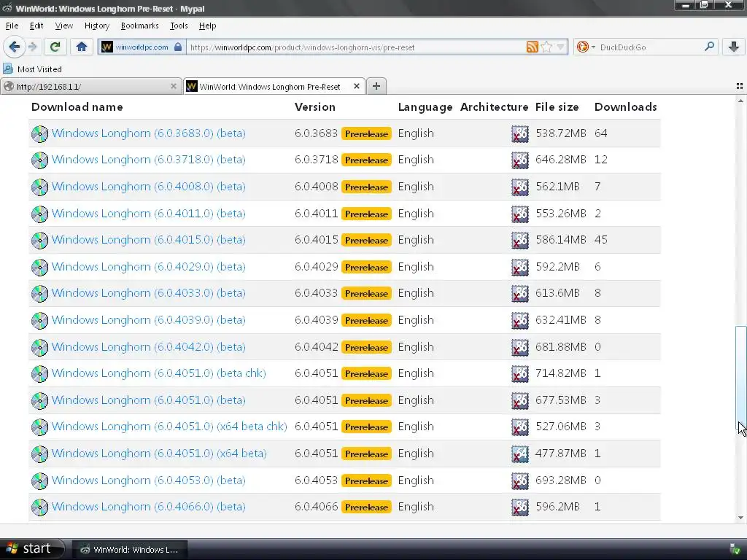
Task: Select the WinWorld: Windows Longhorn Pre-Reset tab
Action: click(274, 86)
